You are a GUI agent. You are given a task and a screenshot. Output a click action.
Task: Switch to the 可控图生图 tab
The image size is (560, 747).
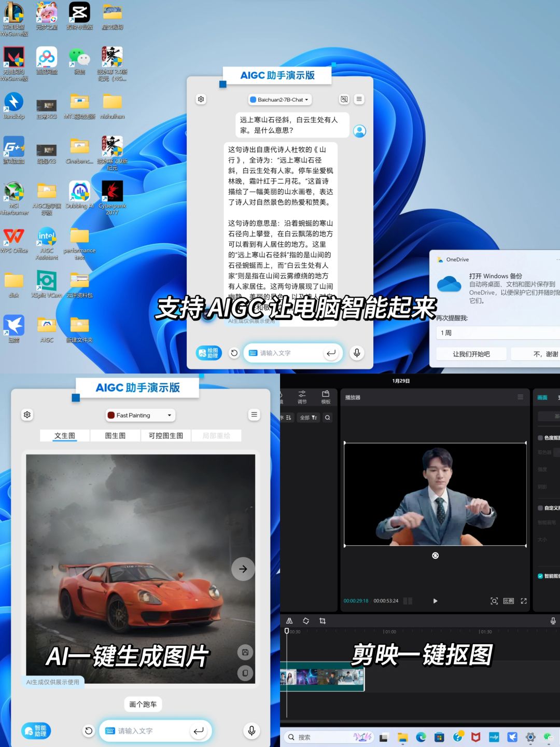pos(166,436)
